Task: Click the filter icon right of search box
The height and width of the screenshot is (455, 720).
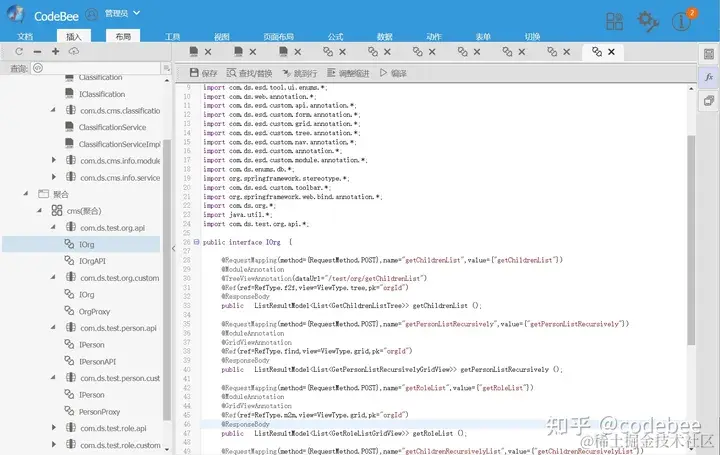Action: pyautogui.click(x=166, y=68)
